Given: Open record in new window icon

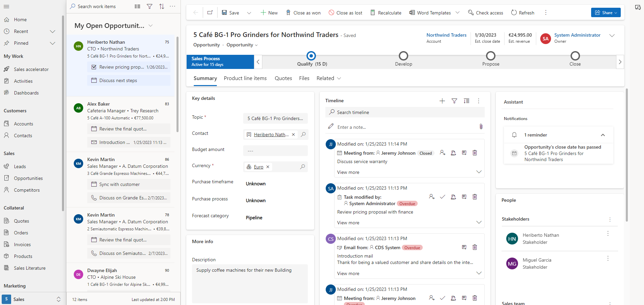Looking at the screenshot, I should [x=210, y=13].
